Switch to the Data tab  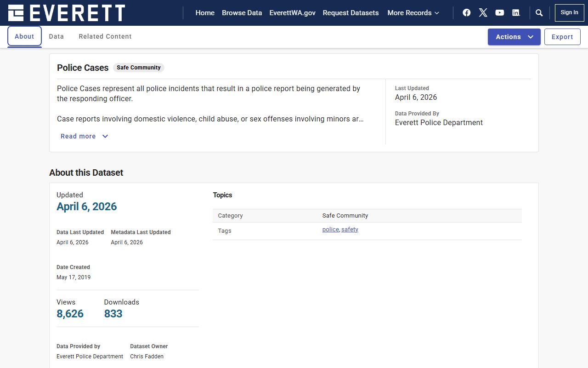tap(57, 36)
